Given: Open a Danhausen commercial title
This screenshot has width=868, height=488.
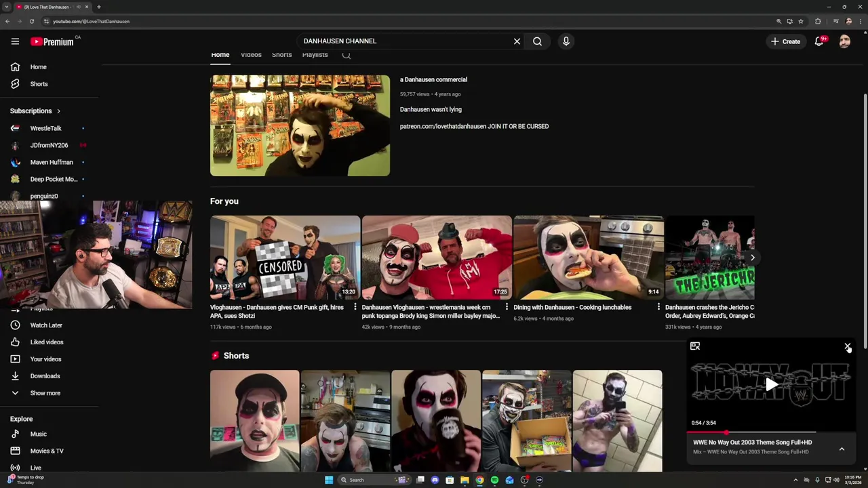Looking at the screenshot, I should pos(433,80).
